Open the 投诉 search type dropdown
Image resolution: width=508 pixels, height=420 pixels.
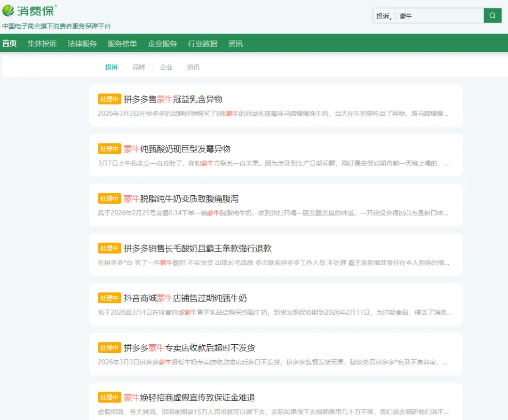pyautogui.click(x=384, y=16)
